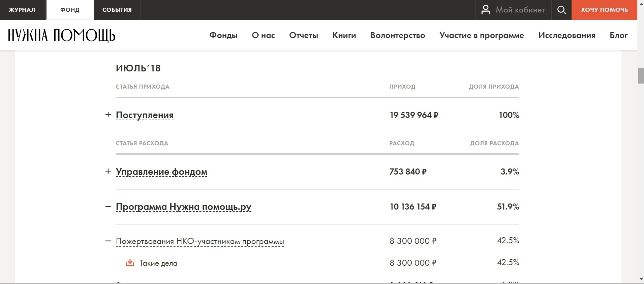644x284 pixels.
Task: Open the Исследования section
Action: [566, 35]
